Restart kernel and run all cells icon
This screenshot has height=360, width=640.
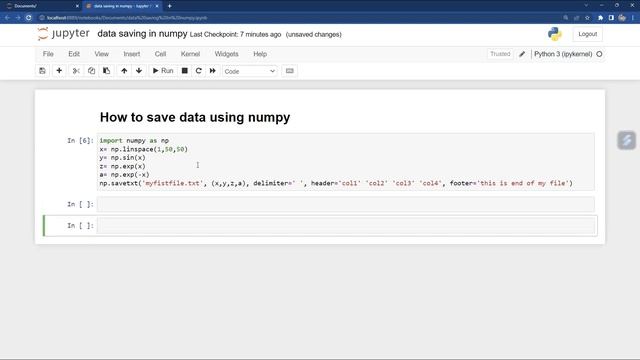[x=213, y=71]
